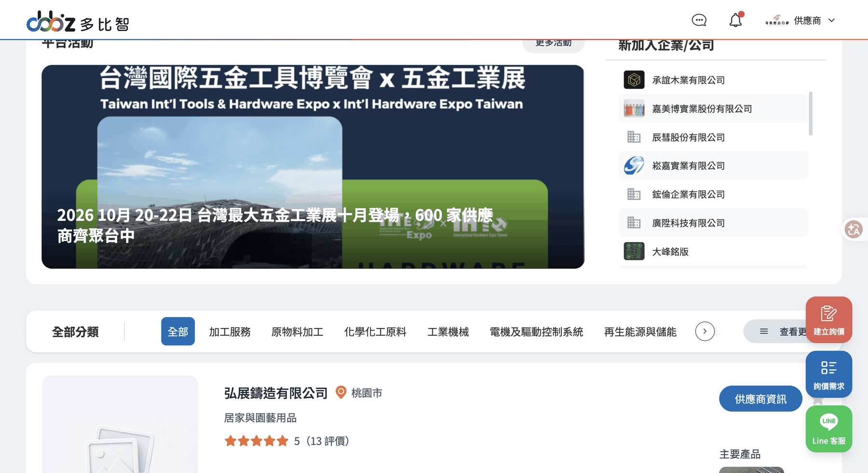
Task: Expand the 供應商 account dropdown arrow
Action: 831,20
